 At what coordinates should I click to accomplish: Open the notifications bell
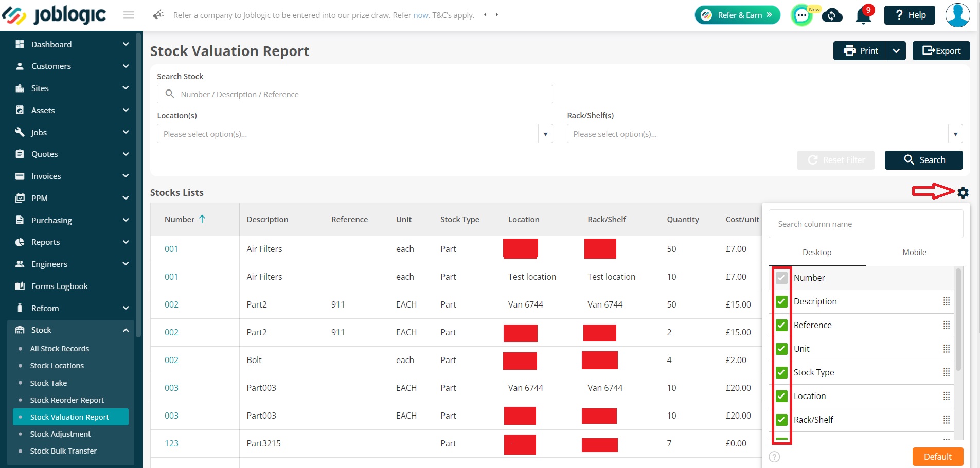(863, 15)
